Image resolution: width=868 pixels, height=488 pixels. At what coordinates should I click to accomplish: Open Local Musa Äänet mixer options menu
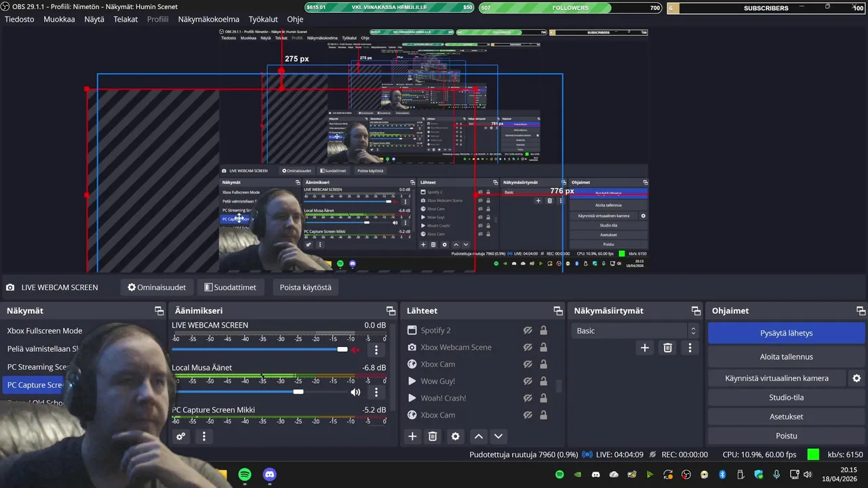(x=376, y=392)
